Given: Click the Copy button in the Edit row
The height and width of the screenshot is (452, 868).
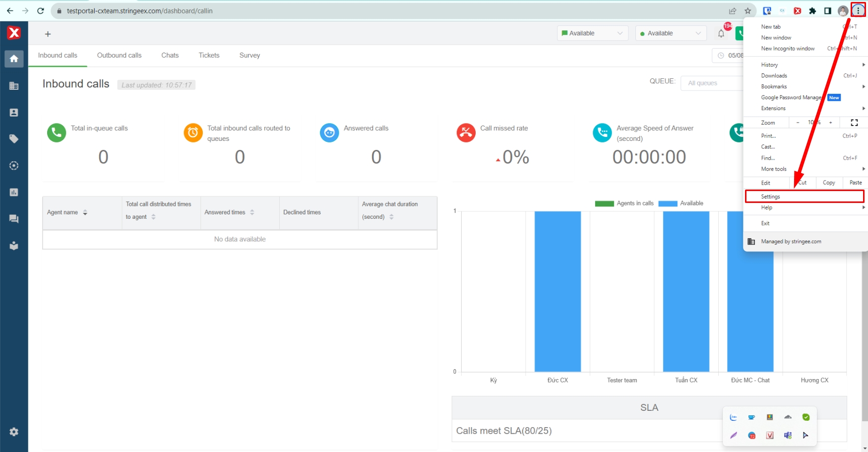Looking at the screenshot, I should click(829, 183).
